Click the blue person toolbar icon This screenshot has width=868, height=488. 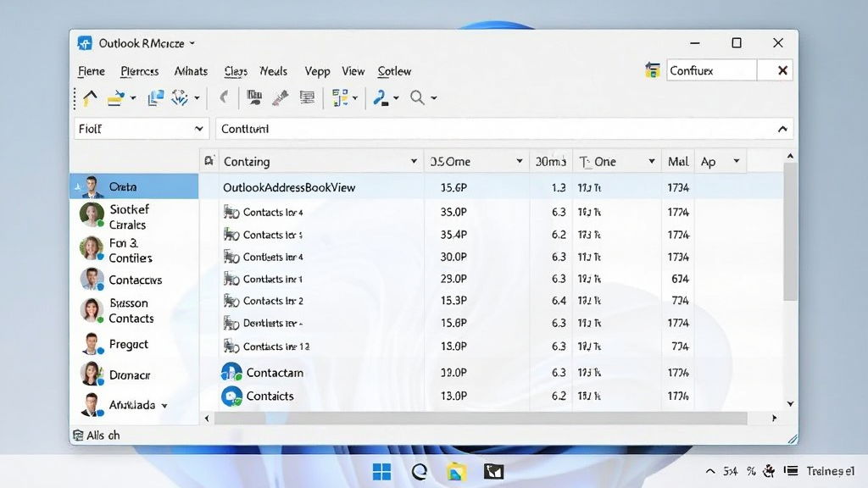point(381,98)
